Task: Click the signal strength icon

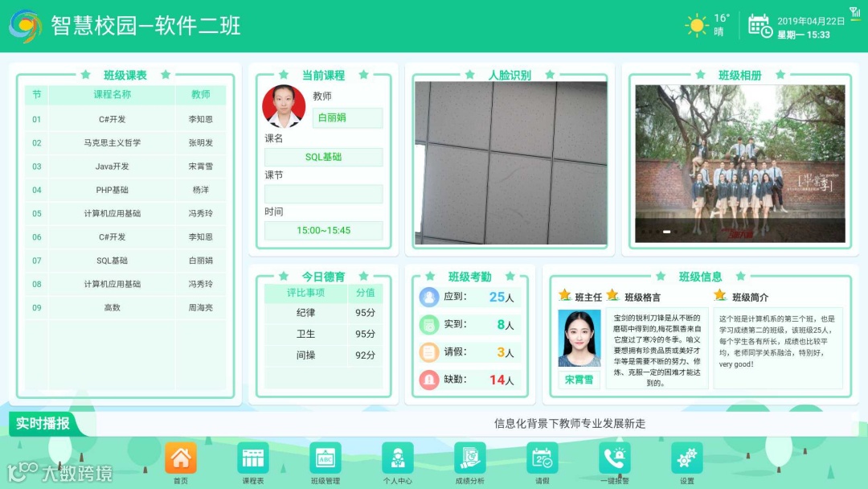Action: [x=855, y=13]
